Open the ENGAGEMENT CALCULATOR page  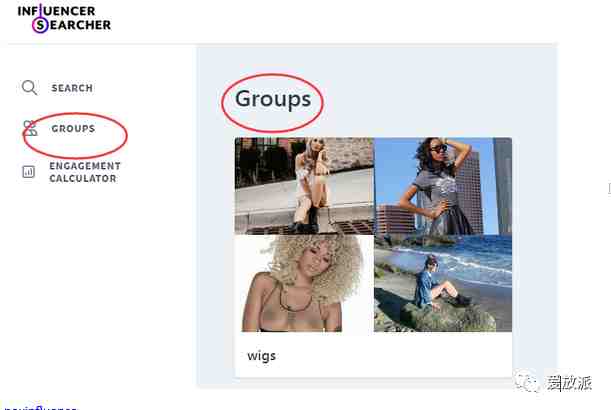(x=85, y=172)
